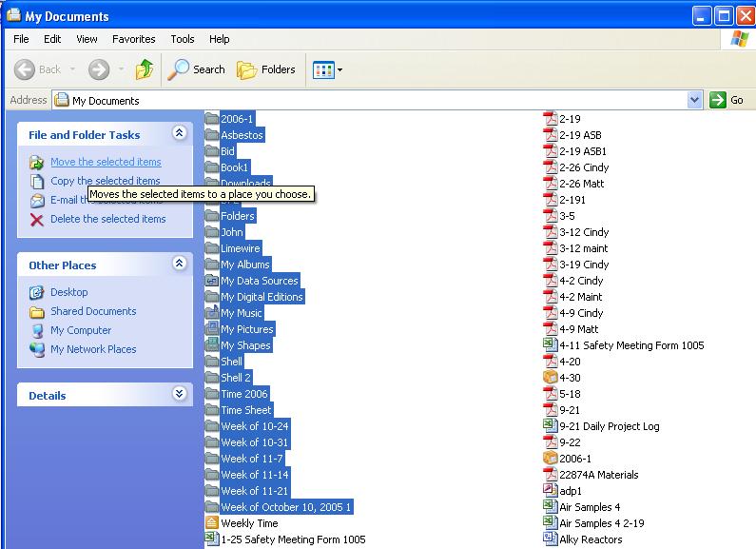Open Desktop link in Other Places

tap(69, 292)
